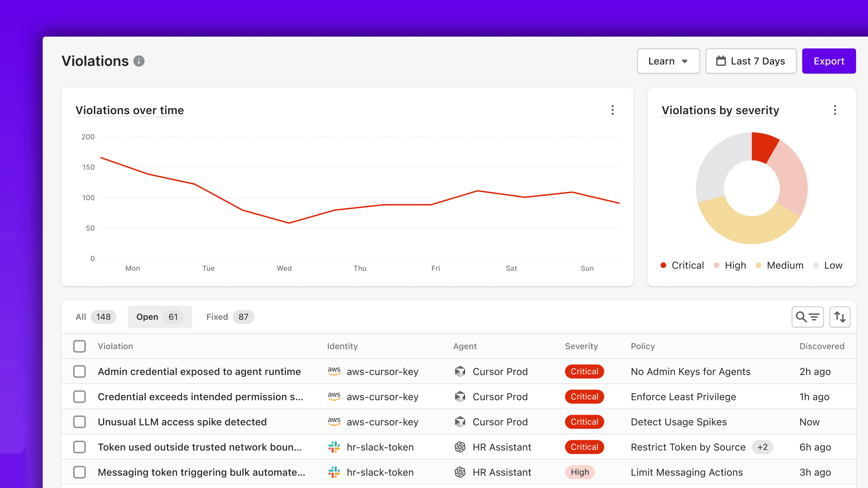Click Limit Messaging Actions policy
The image size is (868, 488).
tap(687, 472)
